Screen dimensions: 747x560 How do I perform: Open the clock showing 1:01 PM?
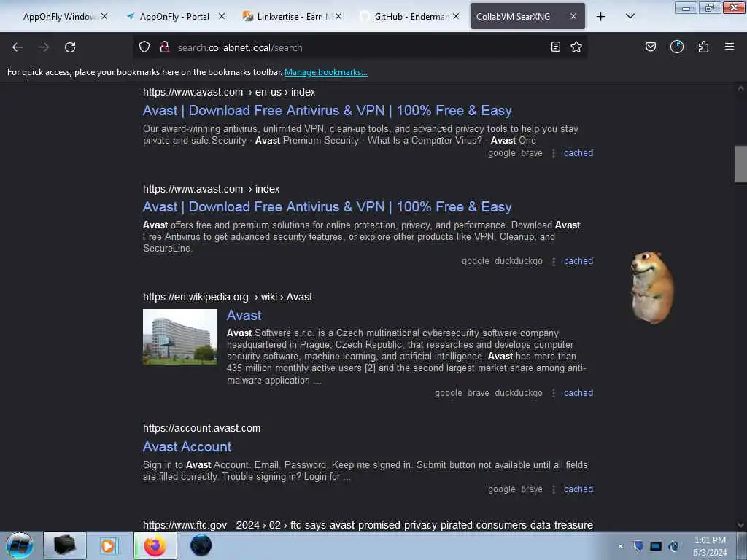[710, 546]
